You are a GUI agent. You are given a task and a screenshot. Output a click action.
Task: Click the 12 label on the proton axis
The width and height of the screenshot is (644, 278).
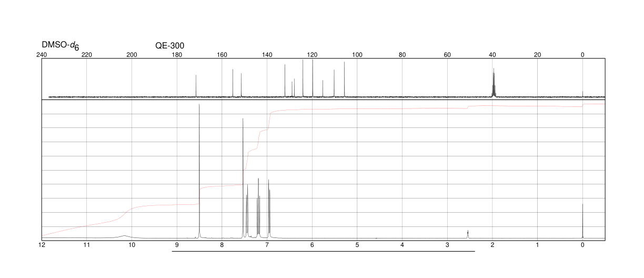pyautogui.click(x=42, y=245)
